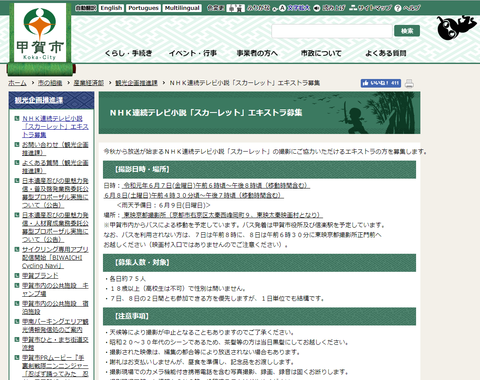Open the イベント・行事 menu
The height and width of the screenshot is (380, 480).
tap(193, 53)
